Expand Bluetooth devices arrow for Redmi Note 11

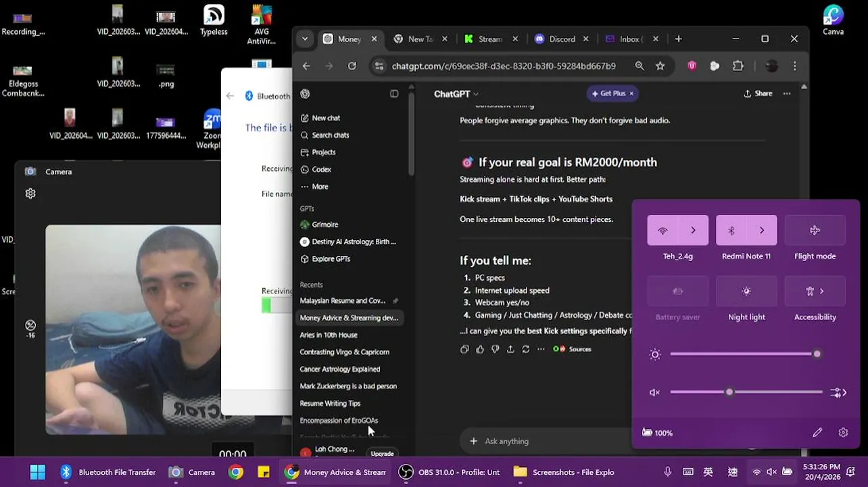762,231
